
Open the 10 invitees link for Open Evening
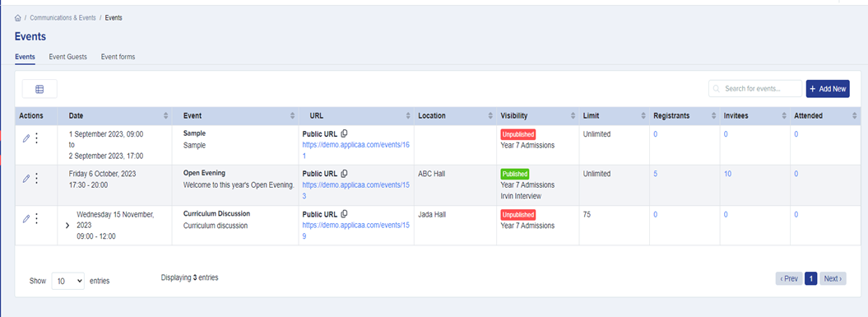coord(727,174)
